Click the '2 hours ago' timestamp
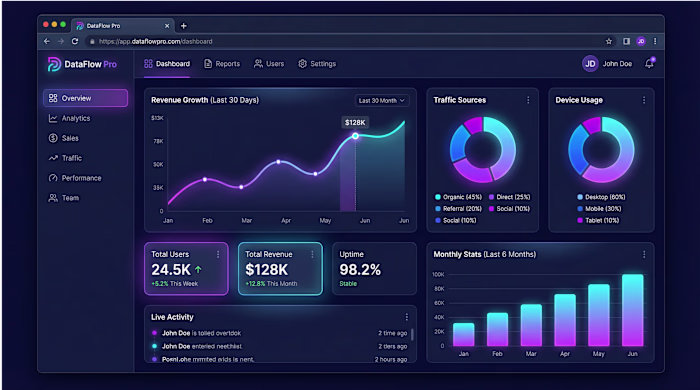The height and width of the screenshot is (390, 700). [391, 359]
